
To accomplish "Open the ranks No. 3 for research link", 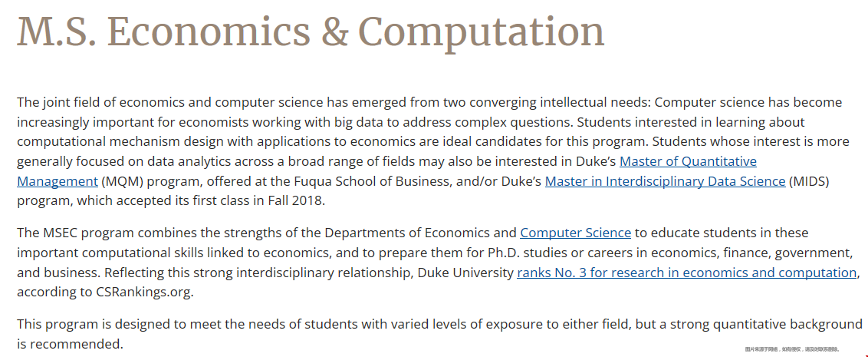I will click(686, 273).
